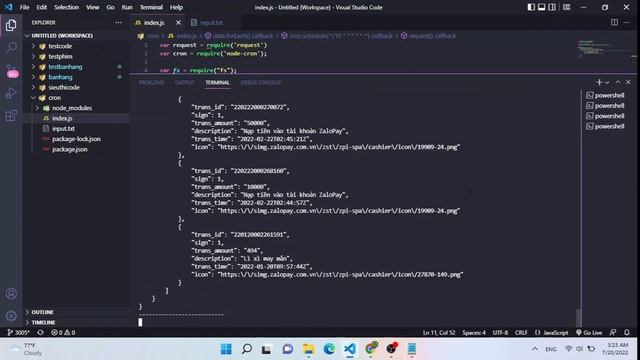Collapse the UNTITLED (WORKSPACE) section
Viewport: 640px width, 360px height.
[62, 36]
